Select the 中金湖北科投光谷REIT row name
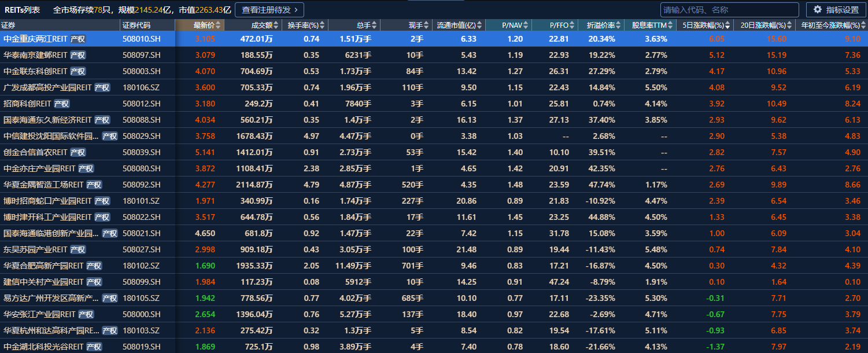Viewport: 868px width, 353px height. [x=44, y=347]
